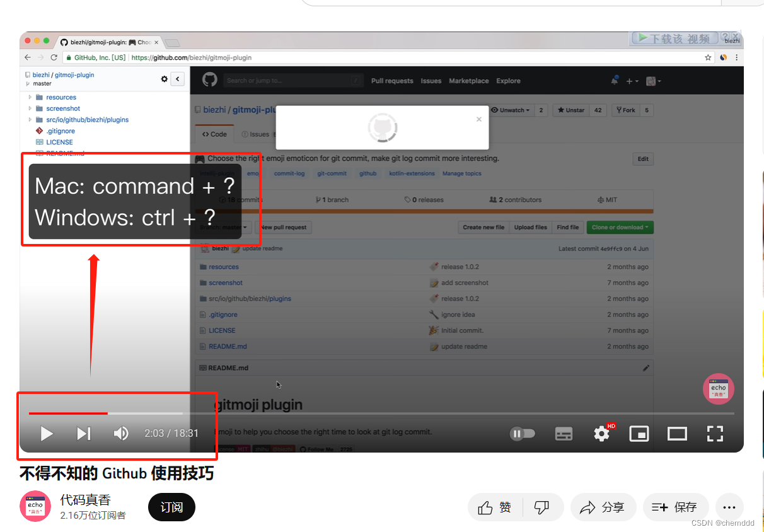Turn on subtitles/captions
The width and height of the screenshot is (764, 532).
pyautogui.click(x=564, y=434)
